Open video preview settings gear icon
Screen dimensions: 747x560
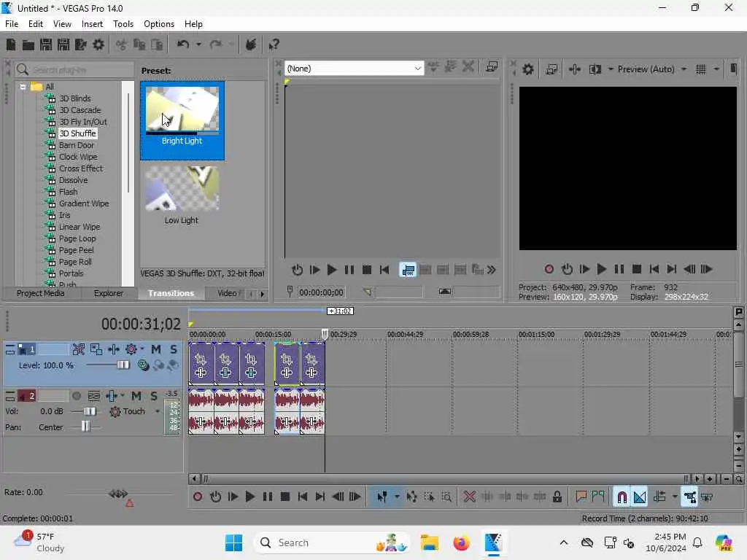coord(528,69)
